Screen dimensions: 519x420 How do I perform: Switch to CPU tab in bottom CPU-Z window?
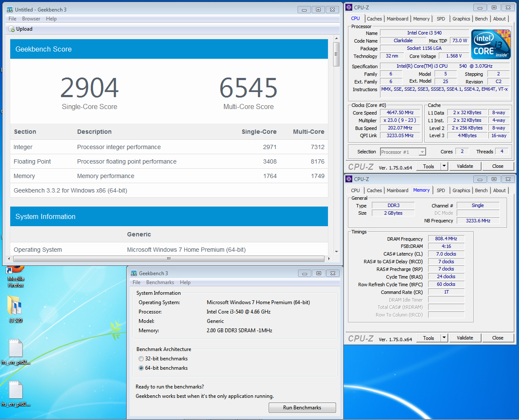356,190
